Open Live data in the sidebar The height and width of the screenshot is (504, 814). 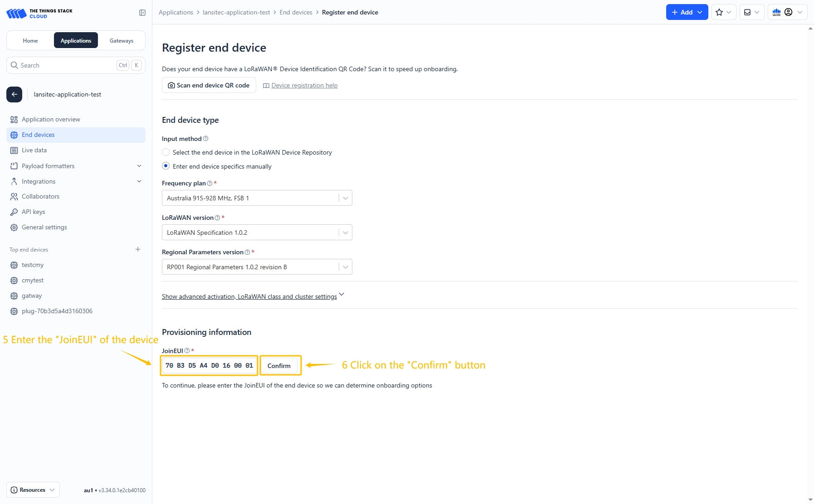pyautogui.click(x=34, y=150)
